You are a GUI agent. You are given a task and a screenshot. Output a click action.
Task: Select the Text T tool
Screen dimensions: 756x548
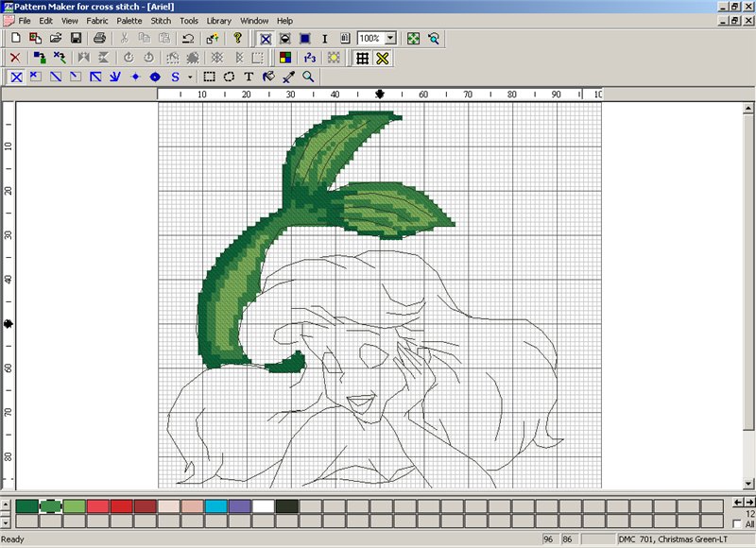(249, 77)
